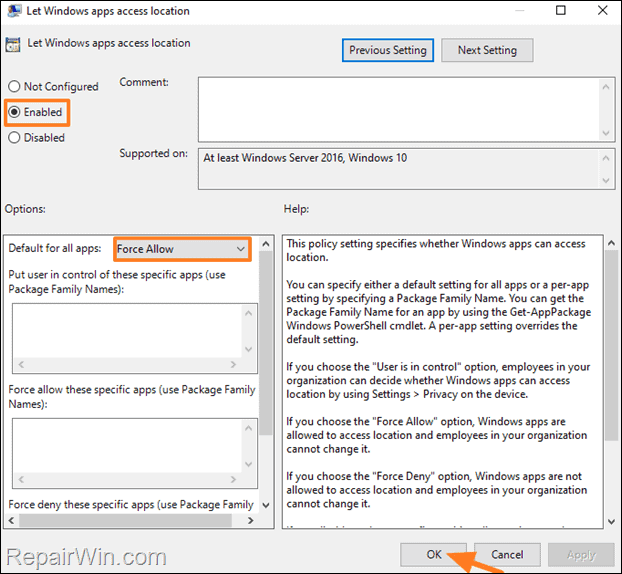The width and height of the screenshot is (622, 574).
Task: Click down arrow in Force allow apps box
Action: pyautogui.click(x=249, y=464)
